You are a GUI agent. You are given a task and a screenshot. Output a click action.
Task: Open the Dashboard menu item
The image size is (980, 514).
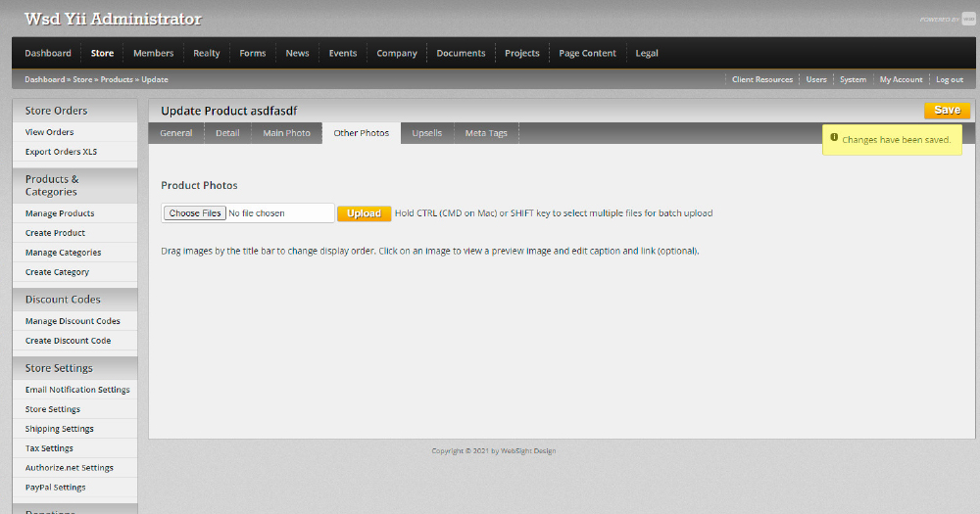click(x=48, y=53)
